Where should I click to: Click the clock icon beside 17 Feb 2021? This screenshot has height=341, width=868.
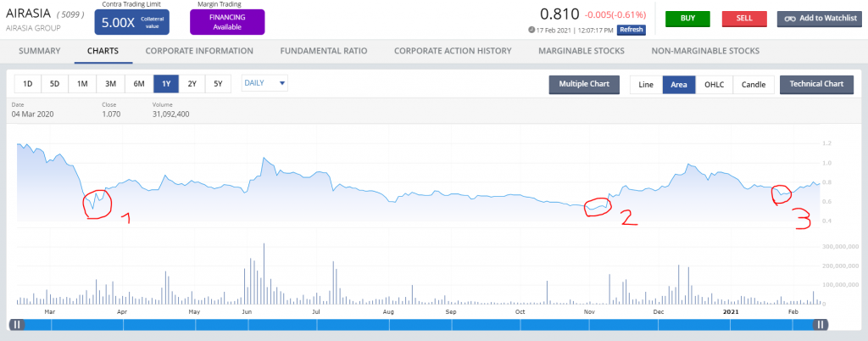pyautogui.click(x=531, y=30)
